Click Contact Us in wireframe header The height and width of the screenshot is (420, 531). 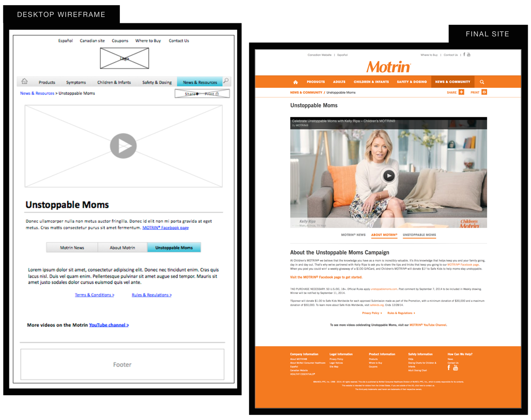(x=179, y=41)
